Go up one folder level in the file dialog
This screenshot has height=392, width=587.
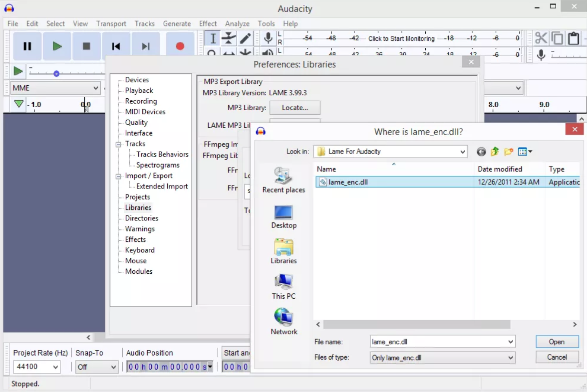pyautogui.click(x=495, y=152)
